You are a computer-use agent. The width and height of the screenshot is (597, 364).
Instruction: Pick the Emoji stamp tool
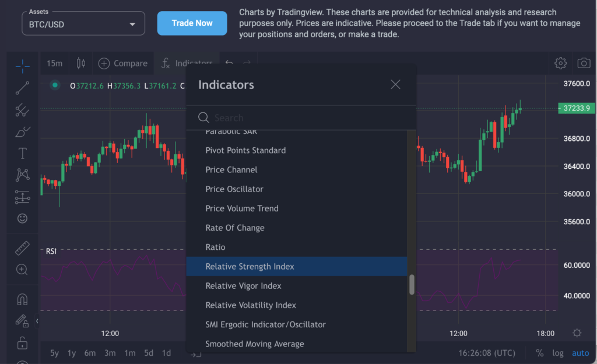pos(22,218)
